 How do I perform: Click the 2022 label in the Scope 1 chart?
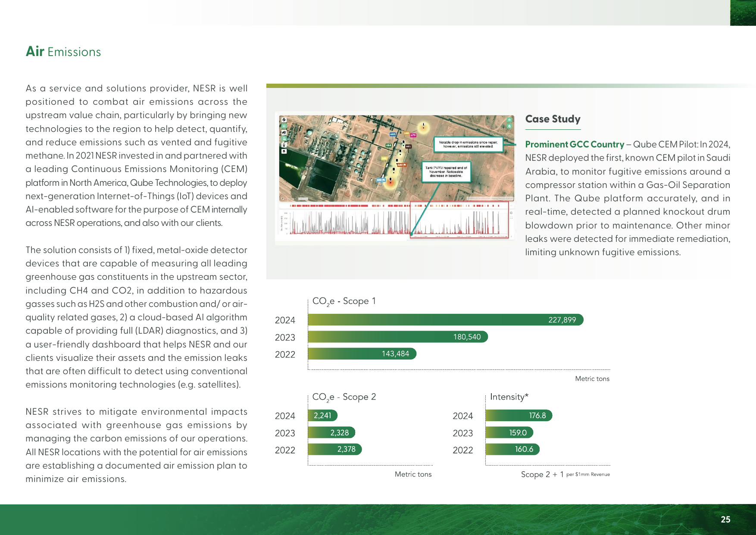click(x=285, y=354)
